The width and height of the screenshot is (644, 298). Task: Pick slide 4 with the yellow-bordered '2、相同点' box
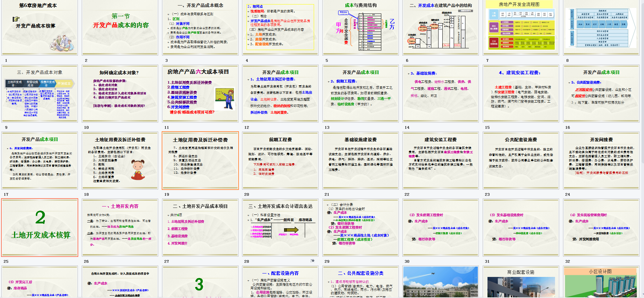[x=280, y=28]
